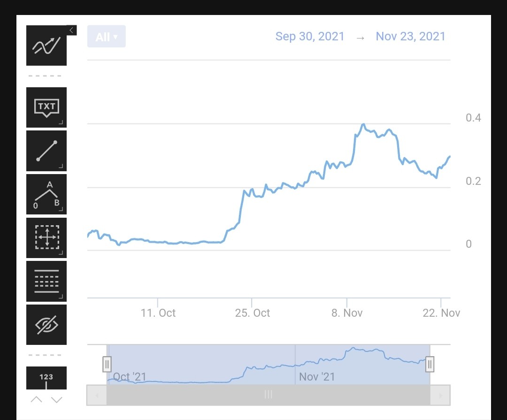
Task: Click the price peak near 0.4
Action: (363, 124)
